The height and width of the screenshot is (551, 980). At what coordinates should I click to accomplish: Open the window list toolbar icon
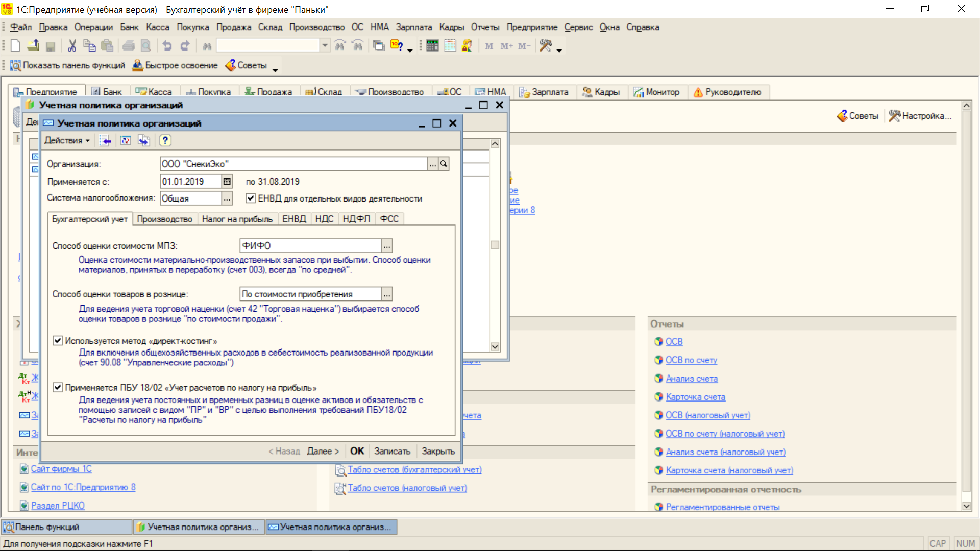[x=379, y=46]
